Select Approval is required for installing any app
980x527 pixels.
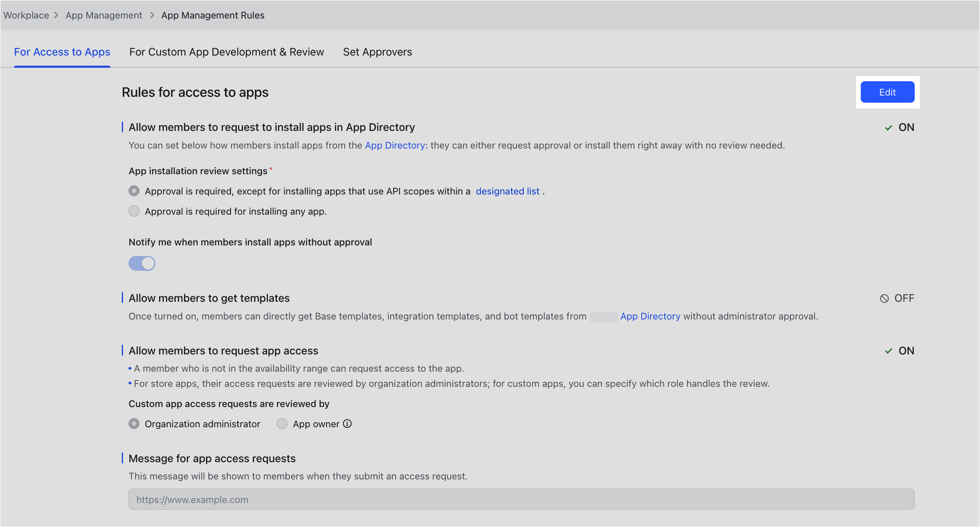(x=134, y=211)
